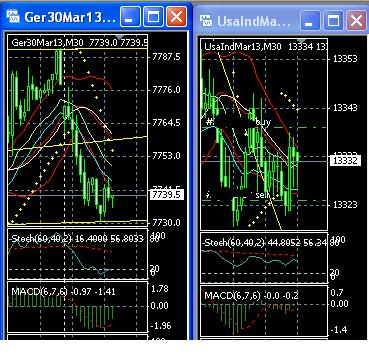Click the 7730.0 price scale value
Screen dimensions: 369x361
click(166, 222)
